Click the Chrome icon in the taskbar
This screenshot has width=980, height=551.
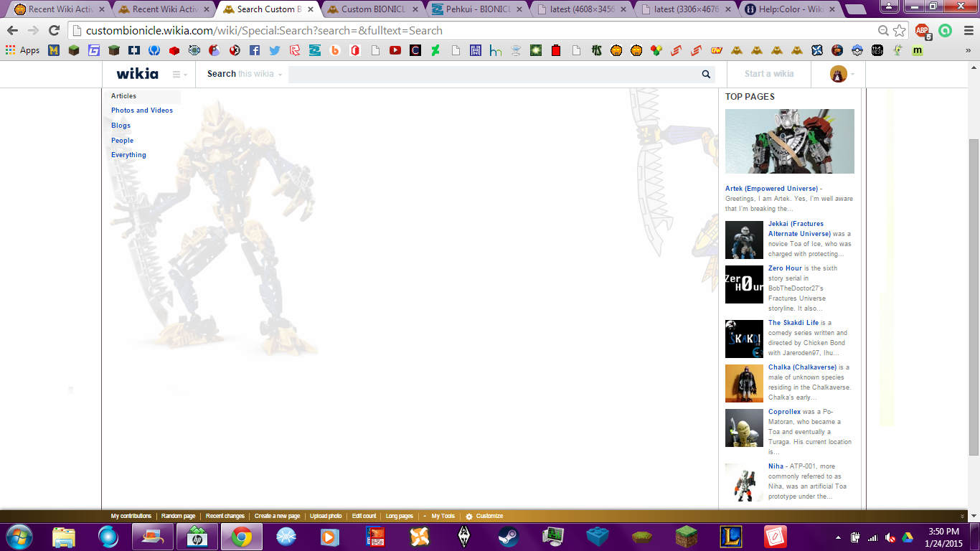click(241, 537)
